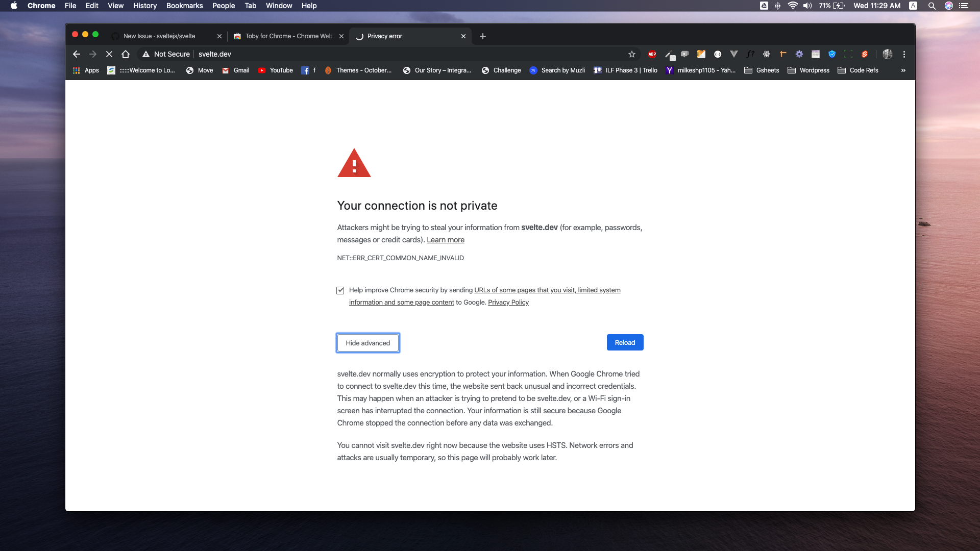980x551 pixels.
Task: Open the Learn more link
Action: click(446, 240)
